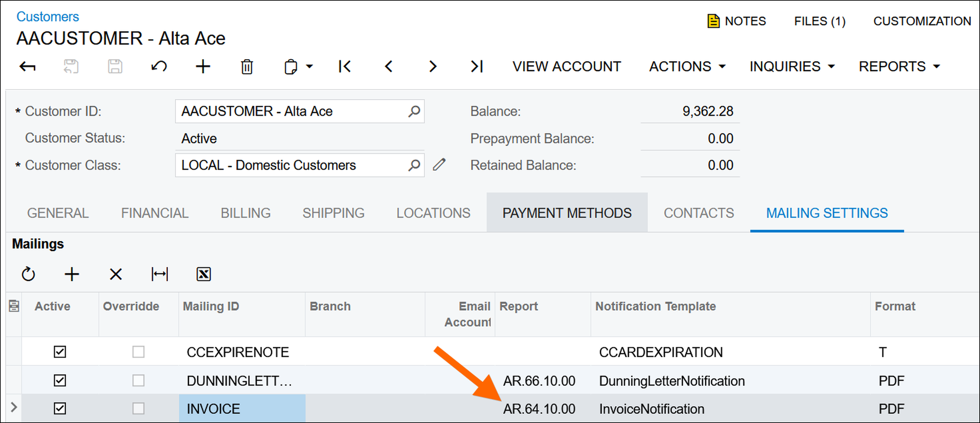Open the Customers breadcrumb link
The width and height of the screenshot is (980, 423).
(47, 17)
